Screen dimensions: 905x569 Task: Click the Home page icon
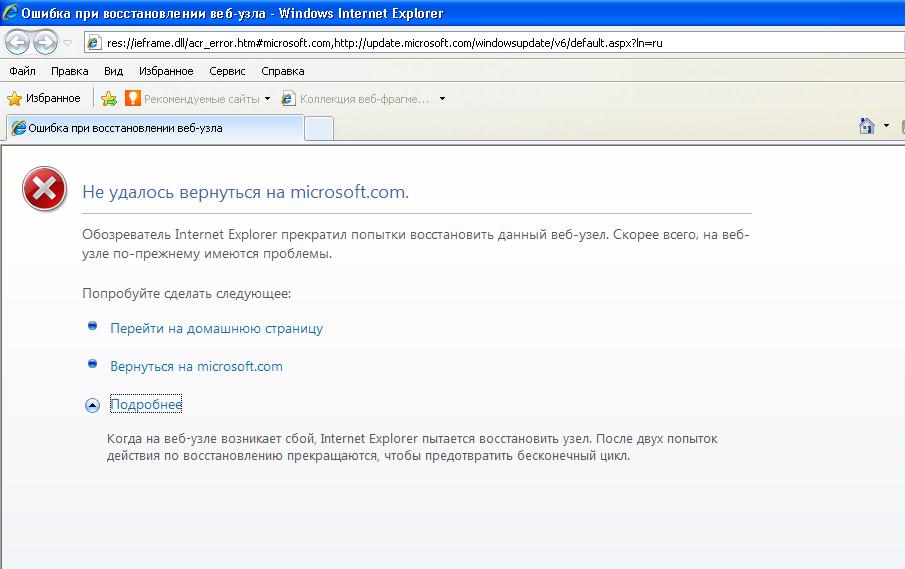click(x=866, y=125)
